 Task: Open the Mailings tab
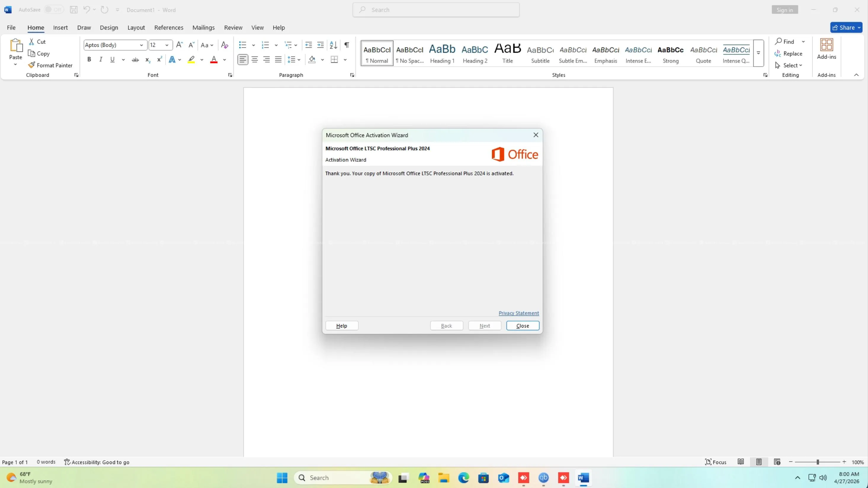click(204, 28)
